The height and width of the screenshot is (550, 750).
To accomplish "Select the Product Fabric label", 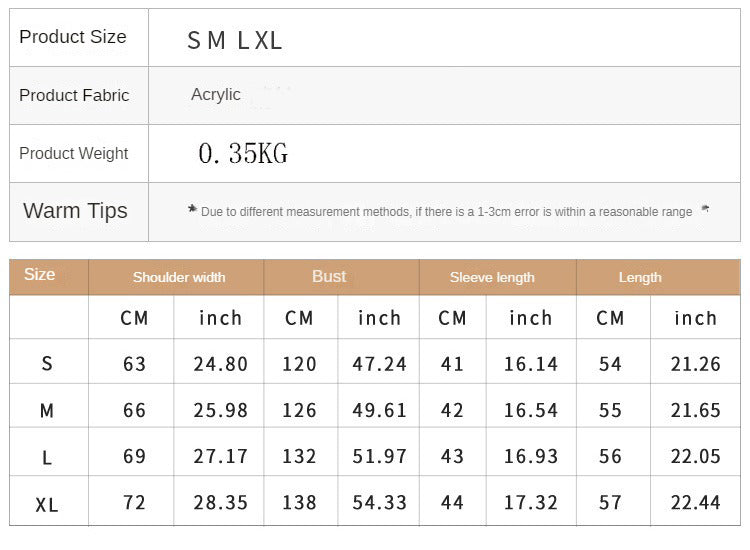I will tap(74, 95).
